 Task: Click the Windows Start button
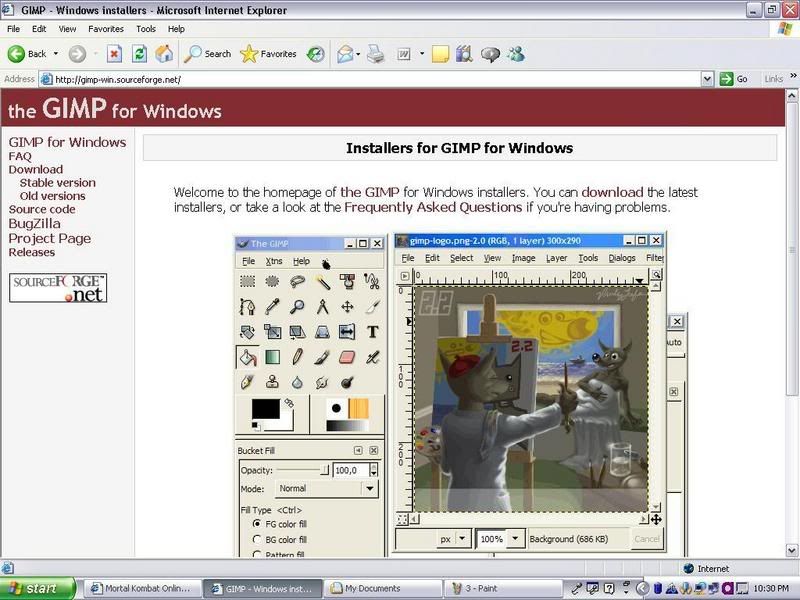pyautogui.click(x=38, y=588)
